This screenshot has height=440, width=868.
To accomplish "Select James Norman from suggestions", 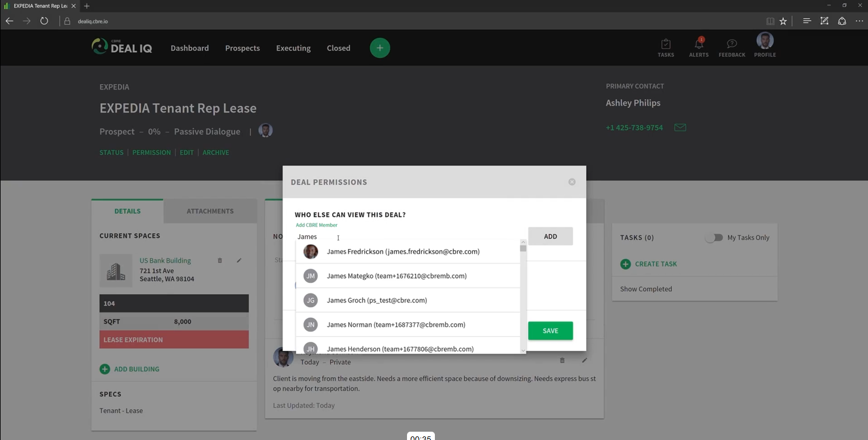I will (408, 324).
